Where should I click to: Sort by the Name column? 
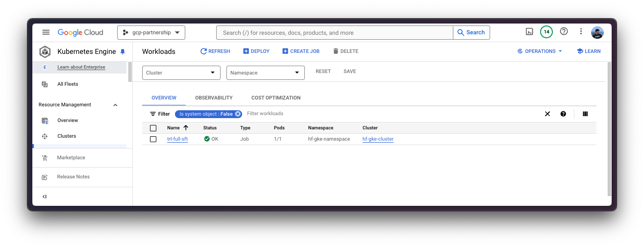click(173, 128)
